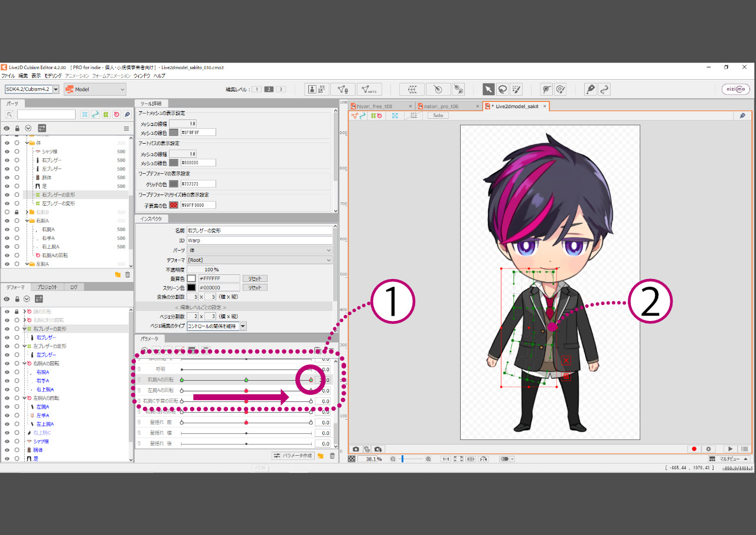This screenshot has width=756, height=535.
Task: Open canvas playback settings gear
Action: tap(708, 449)
